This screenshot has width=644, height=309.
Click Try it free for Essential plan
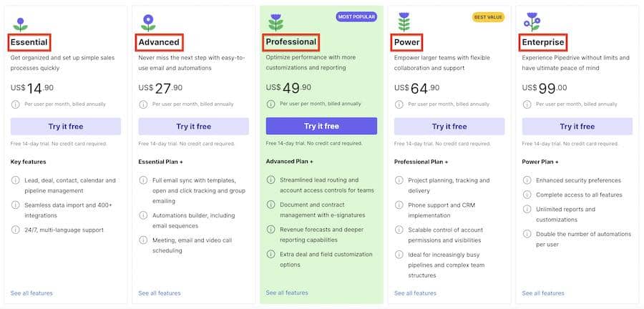pos(66,127)
